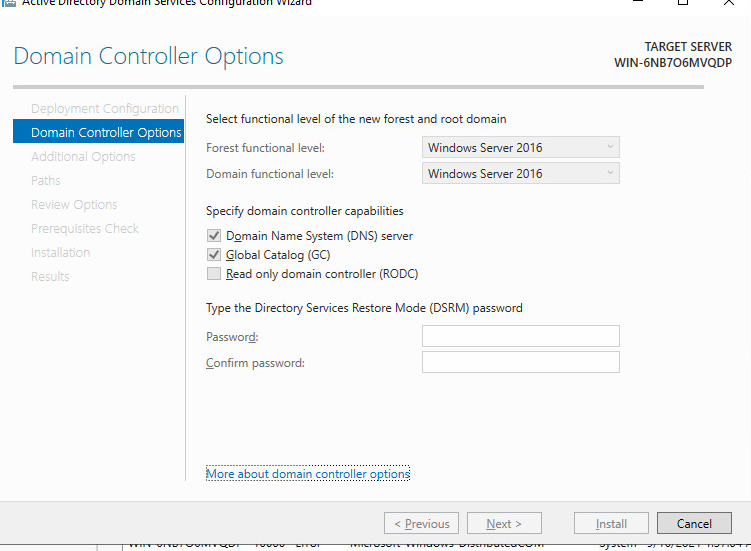
Task: Uncheck the Global Catalog (GC) option
Action: pyautogui.click(x=214, y=255)
